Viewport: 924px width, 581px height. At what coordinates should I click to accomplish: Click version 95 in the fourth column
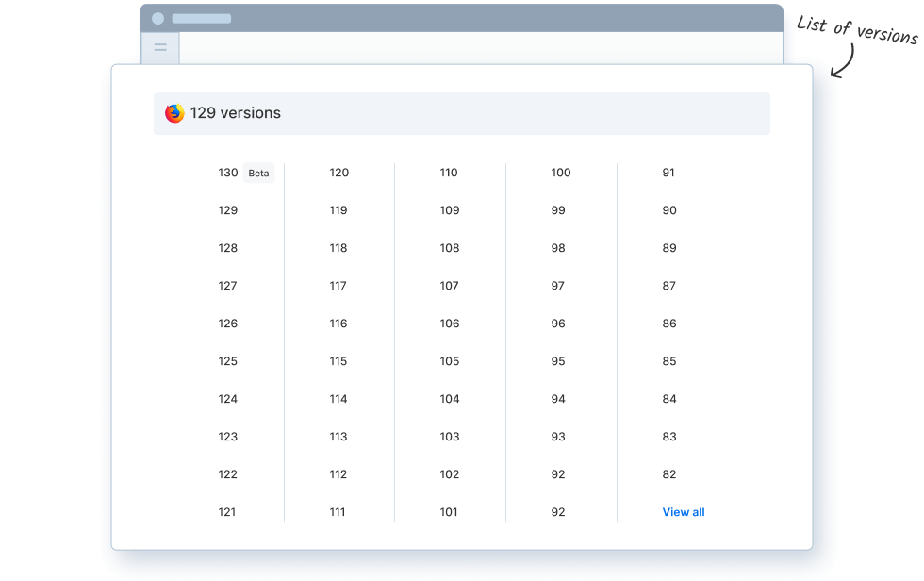click(560, 360)
